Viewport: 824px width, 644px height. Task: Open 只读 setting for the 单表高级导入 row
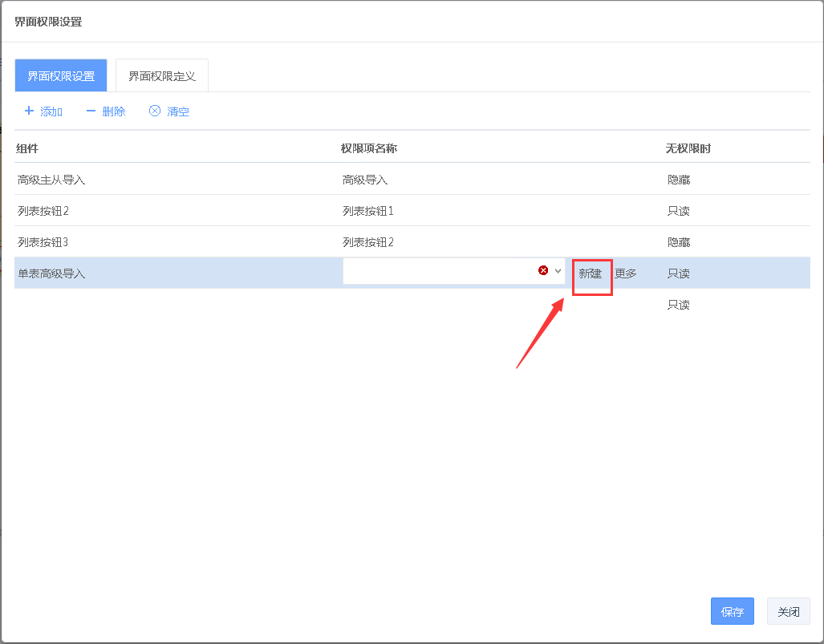[x=679, y=273]
